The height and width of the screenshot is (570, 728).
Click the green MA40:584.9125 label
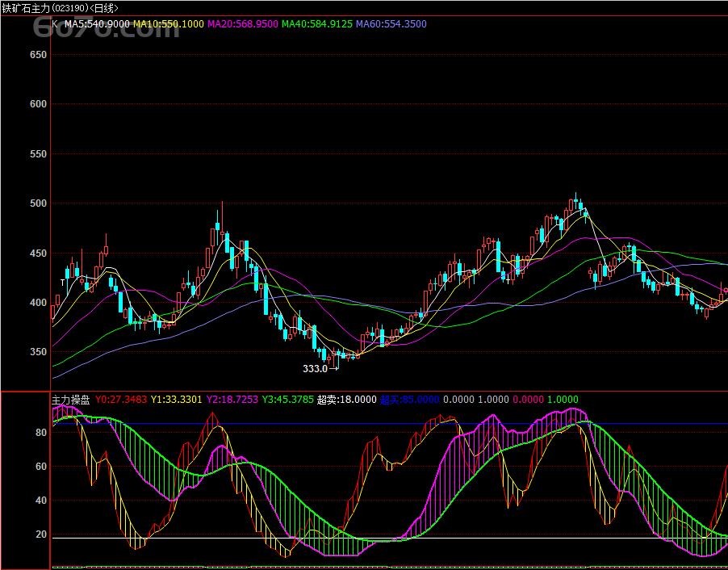317,24
